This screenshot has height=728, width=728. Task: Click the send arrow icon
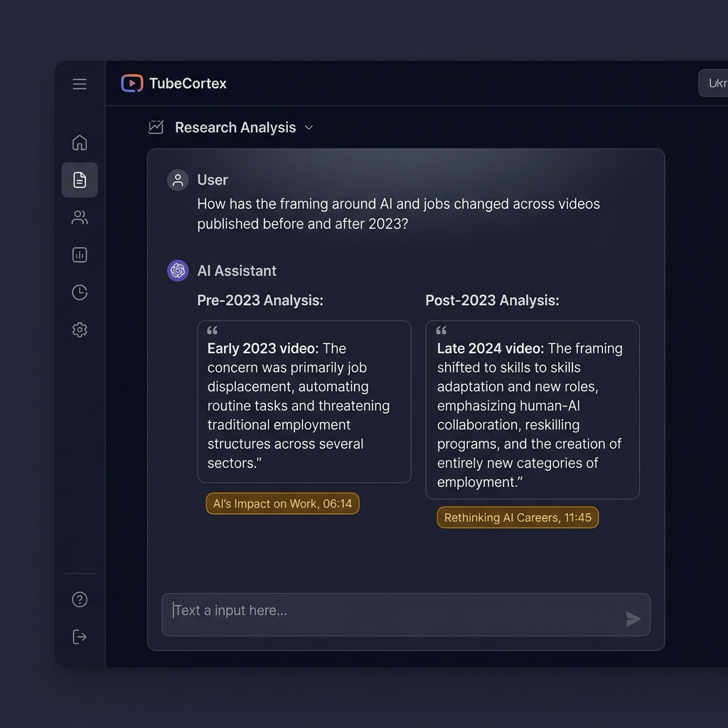(633, 619)
